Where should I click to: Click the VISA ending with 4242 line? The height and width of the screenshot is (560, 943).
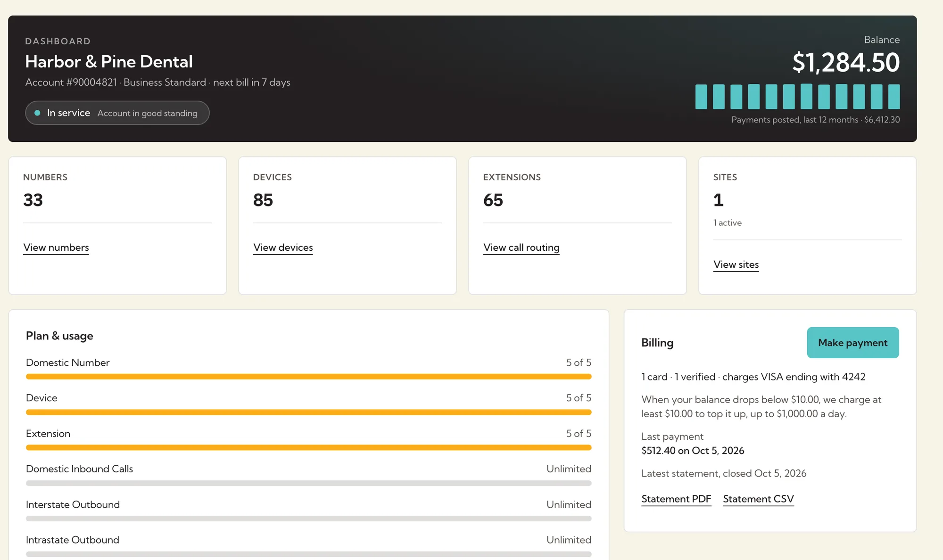pos(753,377)
